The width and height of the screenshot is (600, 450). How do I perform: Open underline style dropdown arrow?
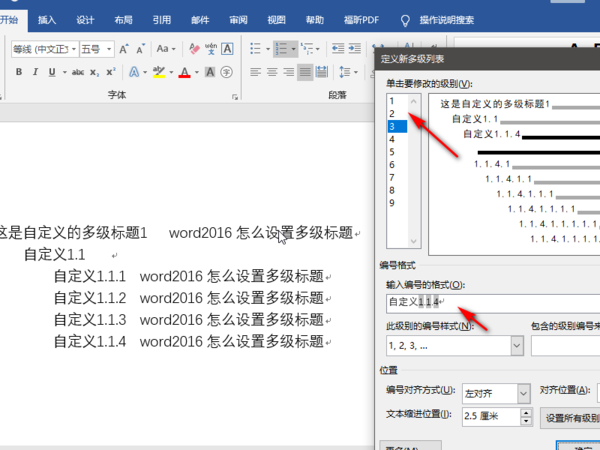[64, 72]
